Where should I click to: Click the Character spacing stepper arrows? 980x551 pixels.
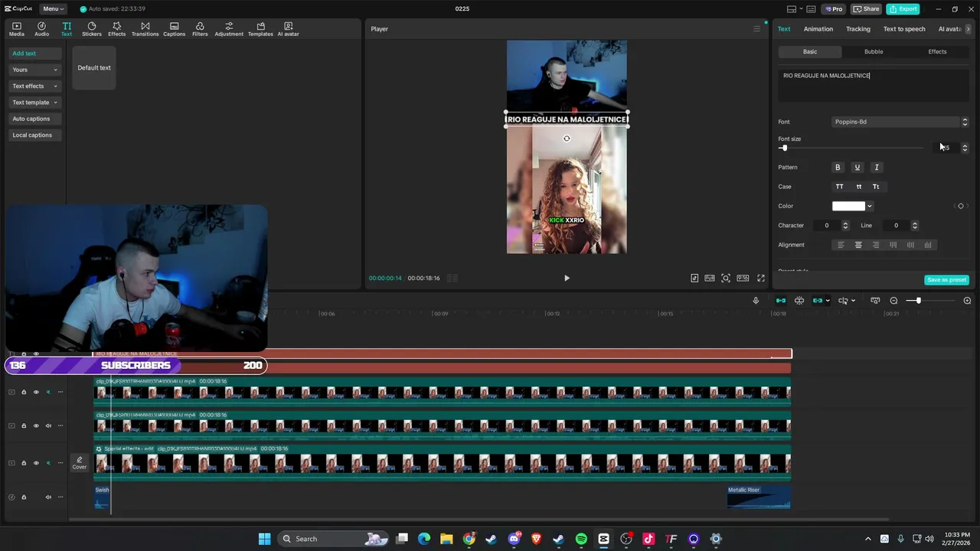click(845, 225)
